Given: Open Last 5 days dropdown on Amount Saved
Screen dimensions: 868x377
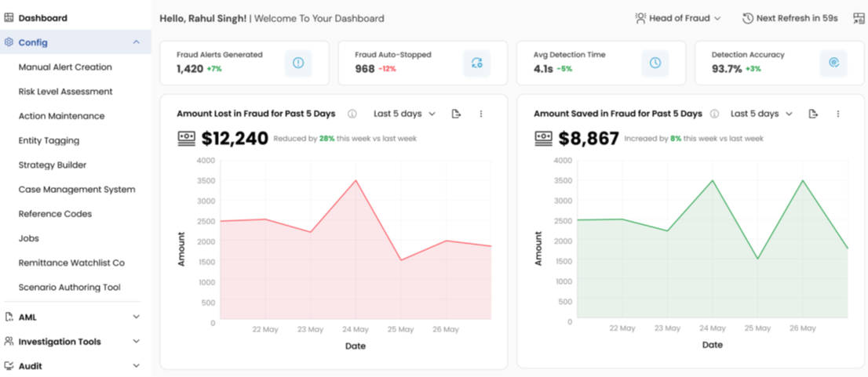Looking at the screenshot, I should [762, 114].
